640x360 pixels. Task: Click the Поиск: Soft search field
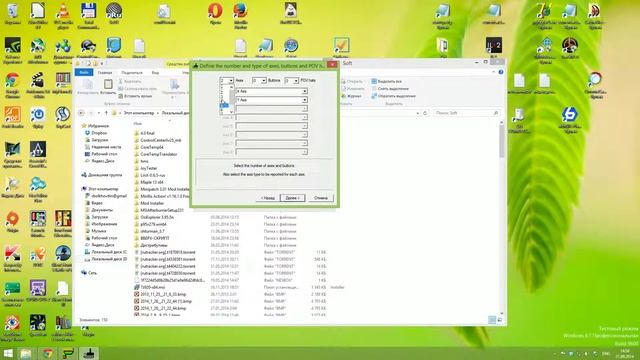click(466, 113)
